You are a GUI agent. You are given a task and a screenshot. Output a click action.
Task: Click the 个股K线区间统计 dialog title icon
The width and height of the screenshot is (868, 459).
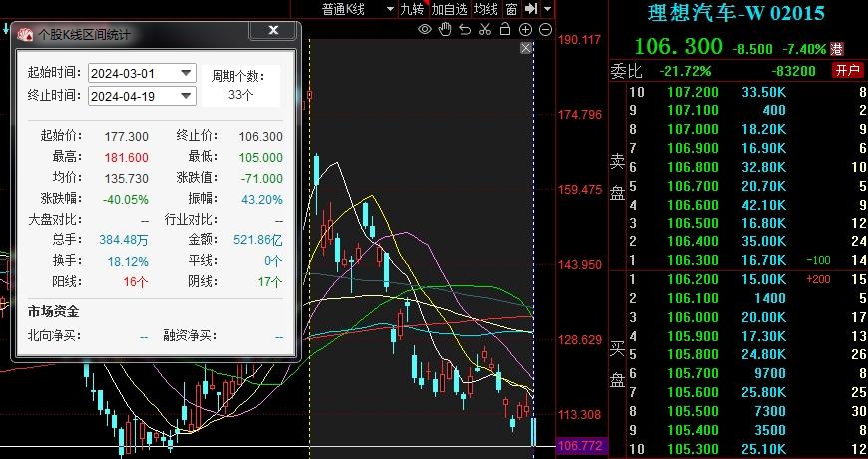pos(26,34)
